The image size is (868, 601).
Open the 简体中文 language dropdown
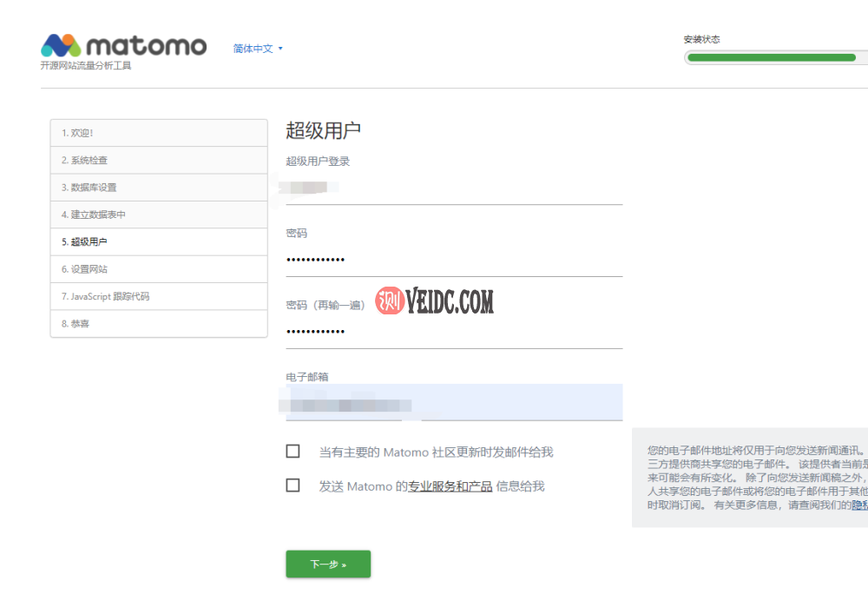[258, 49]
